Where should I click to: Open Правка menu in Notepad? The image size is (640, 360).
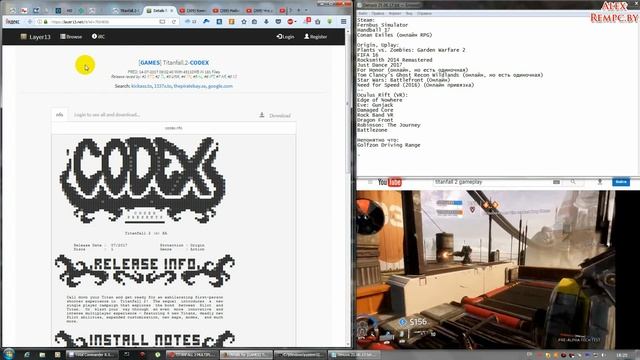point(378,13)
